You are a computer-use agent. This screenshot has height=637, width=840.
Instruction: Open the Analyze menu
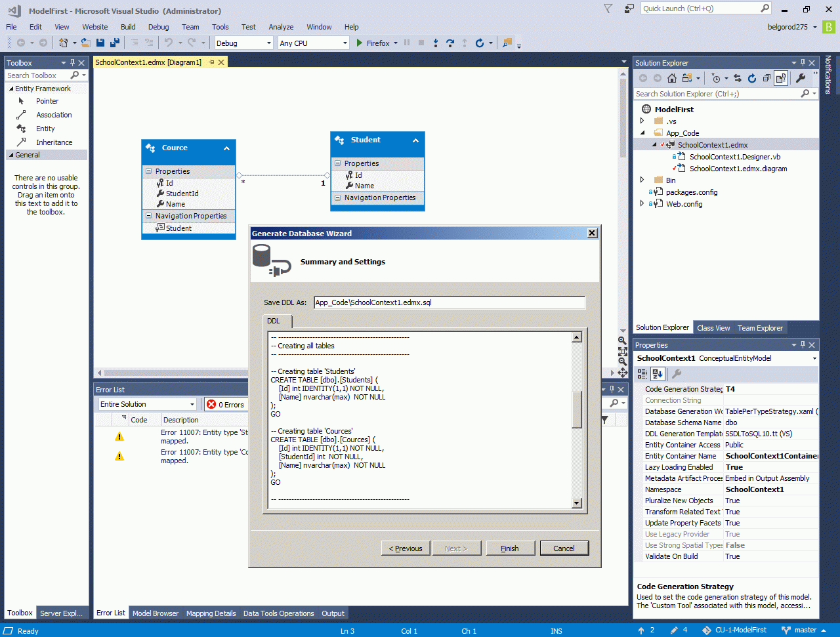281,27
